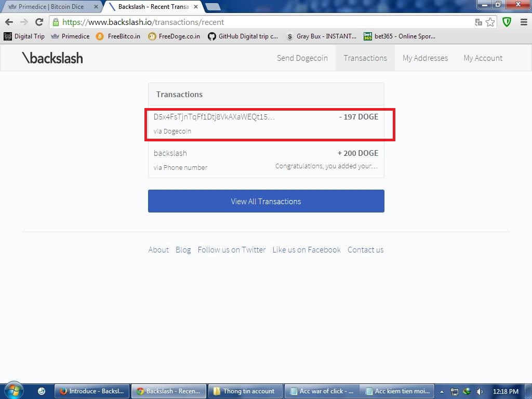The width and height of the screenshot is (532, 399).
Task: Open the D5x4FsTjn… transaction row
Action: pyautogui.click(x=267, y=124)
